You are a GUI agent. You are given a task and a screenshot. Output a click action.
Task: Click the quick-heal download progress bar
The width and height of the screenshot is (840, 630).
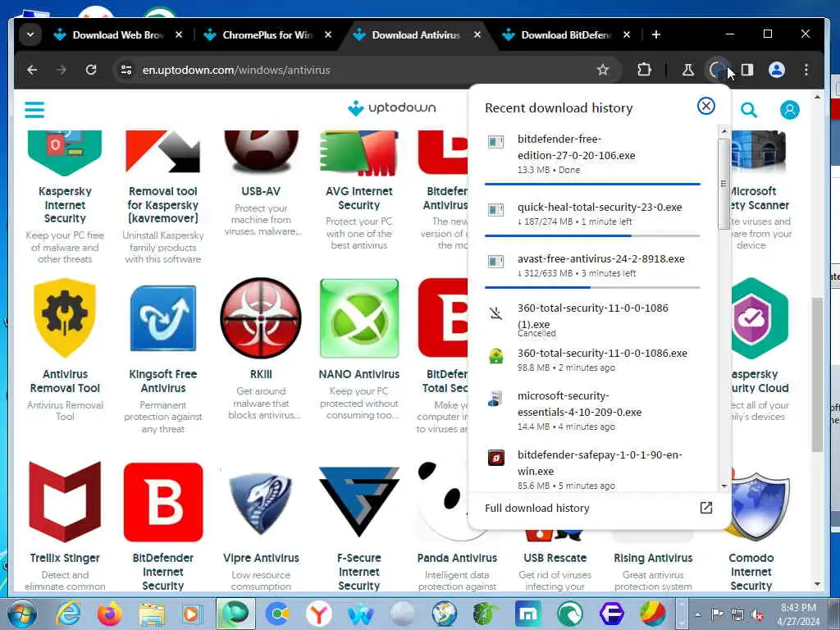tap(592, 235)
